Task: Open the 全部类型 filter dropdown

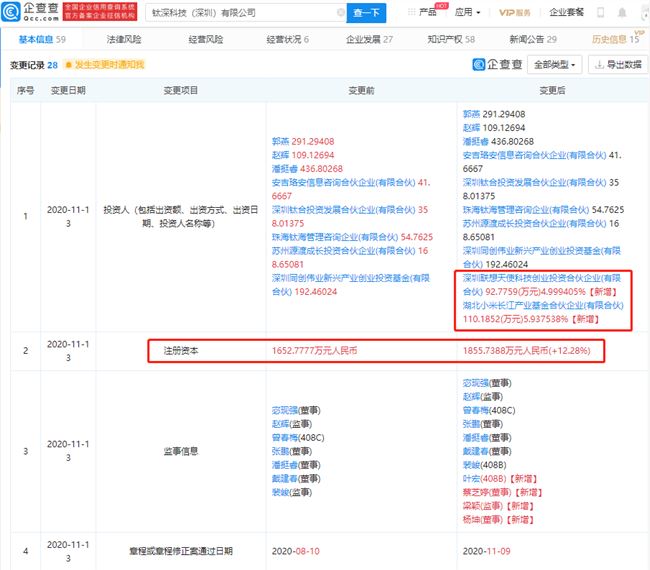Action: point(554,65)
